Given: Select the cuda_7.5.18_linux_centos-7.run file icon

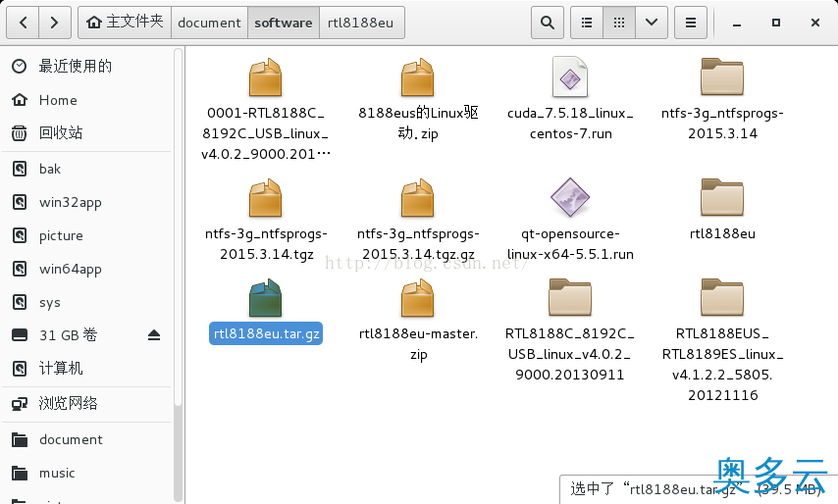Looking at the screenshot, I should pos(570,77).
